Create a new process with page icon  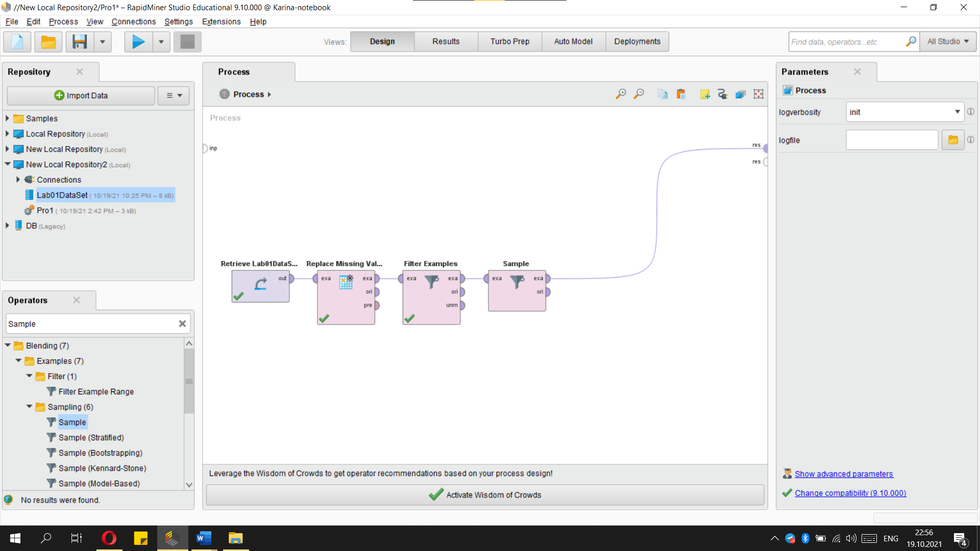[17, 42]
